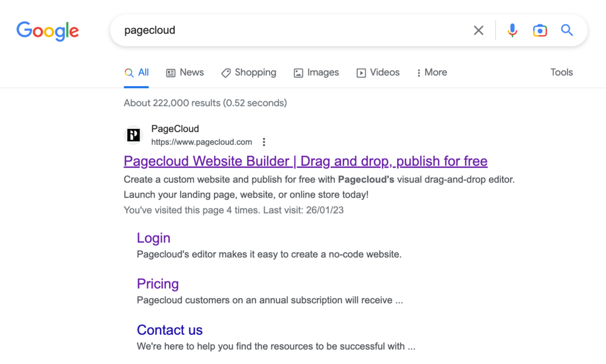Switch to the Videos tab
606x364 pixels.
click(378, 73)
